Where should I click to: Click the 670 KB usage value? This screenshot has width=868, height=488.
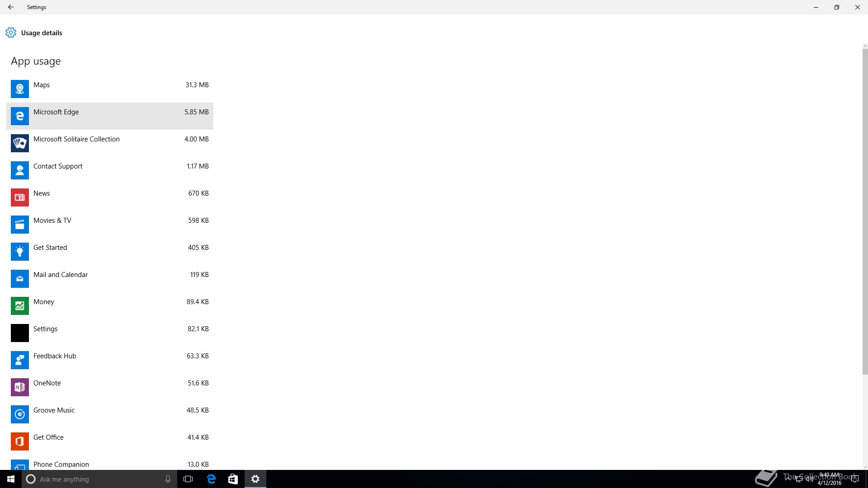(198, 193)
